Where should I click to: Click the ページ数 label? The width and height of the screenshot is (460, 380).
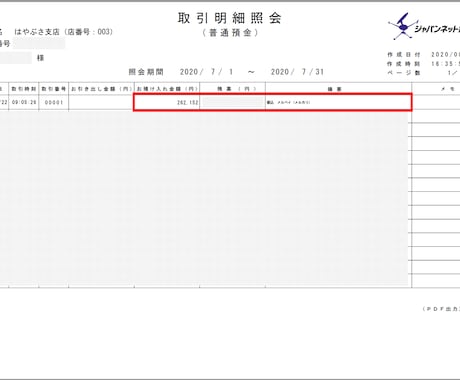(404, 73)
